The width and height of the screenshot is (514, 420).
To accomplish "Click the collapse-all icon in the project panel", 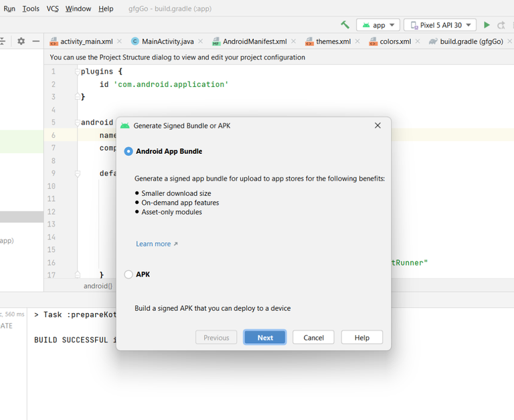I will (x=2, y=41).
